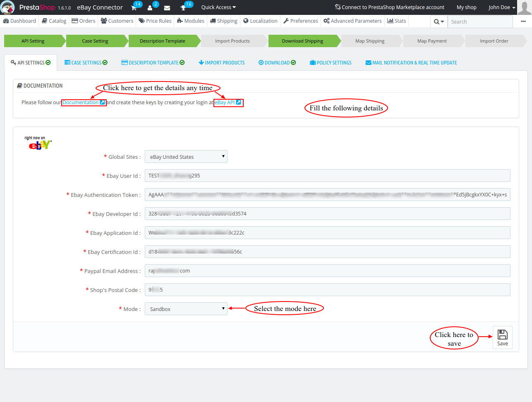Expand the John Doe account dropdown
Screen dimensions: 532x402
pyautogui.click(x=502, y=7)
